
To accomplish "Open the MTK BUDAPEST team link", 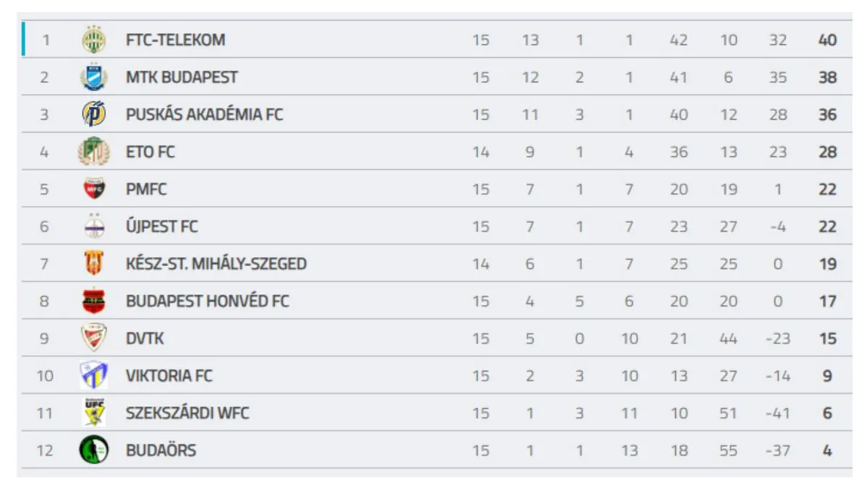I will coord(182,77).
